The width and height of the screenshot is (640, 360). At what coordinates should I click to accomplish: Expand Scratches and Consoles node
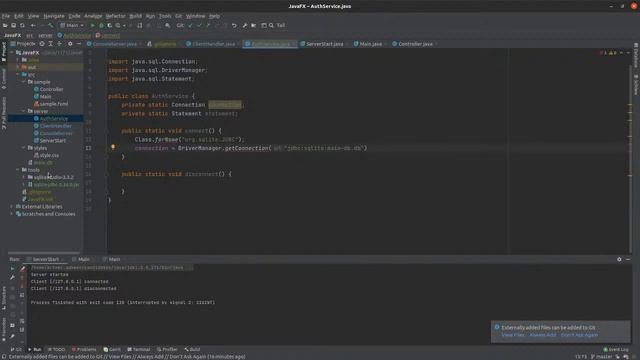point(12,214)
